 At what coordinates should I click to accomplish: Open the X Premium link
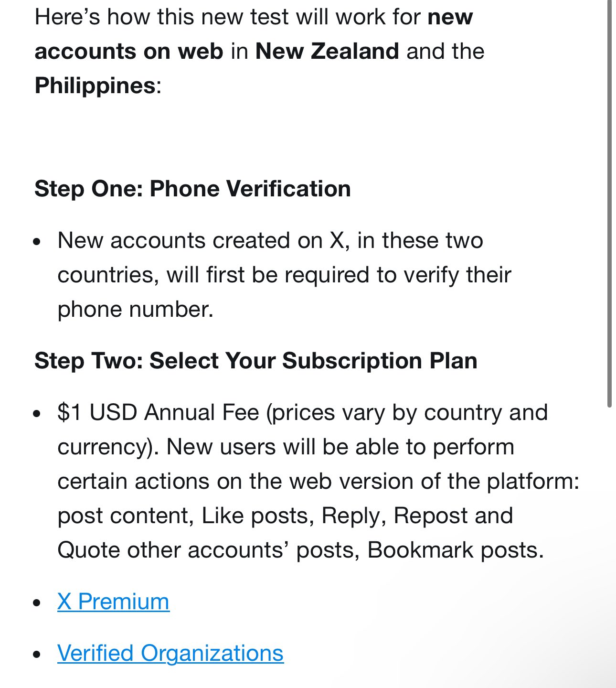(x=113, y=601)
